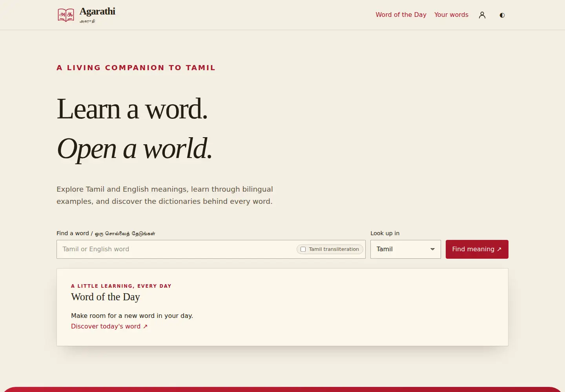Click the Word of the Day card heading
565x392 pixels.
click(x=106, y=297)
